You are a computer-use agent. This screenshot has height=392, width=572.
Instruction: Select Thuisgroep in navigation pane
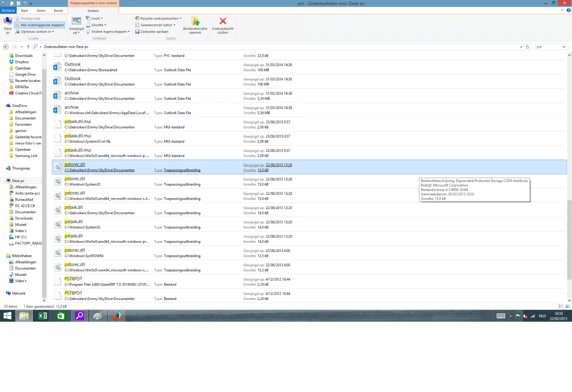pos(21,168)
